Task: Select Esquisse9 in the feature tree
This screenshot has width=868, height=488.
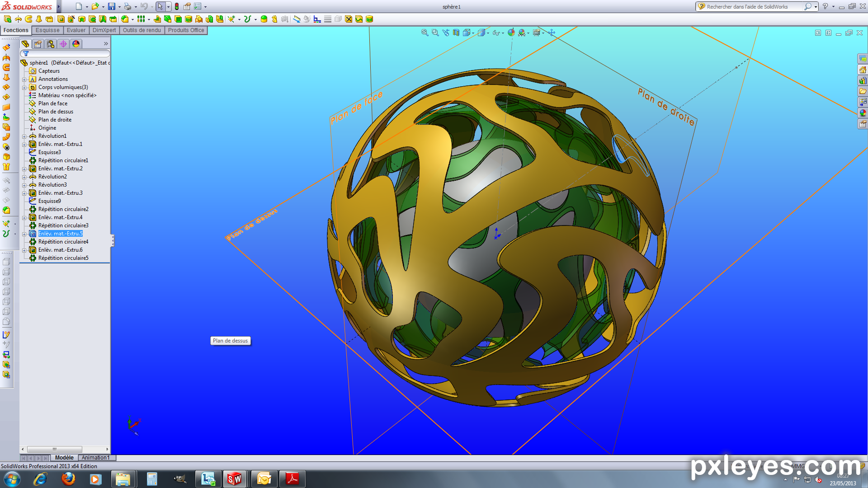Action: [49, 201]
